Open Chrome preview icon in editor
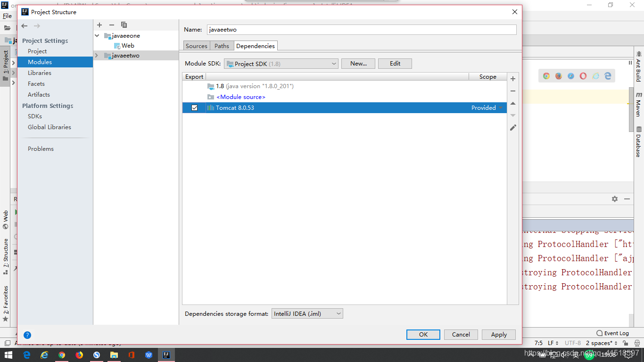This screenshot has height=362, width=644. tap(546, 76)
